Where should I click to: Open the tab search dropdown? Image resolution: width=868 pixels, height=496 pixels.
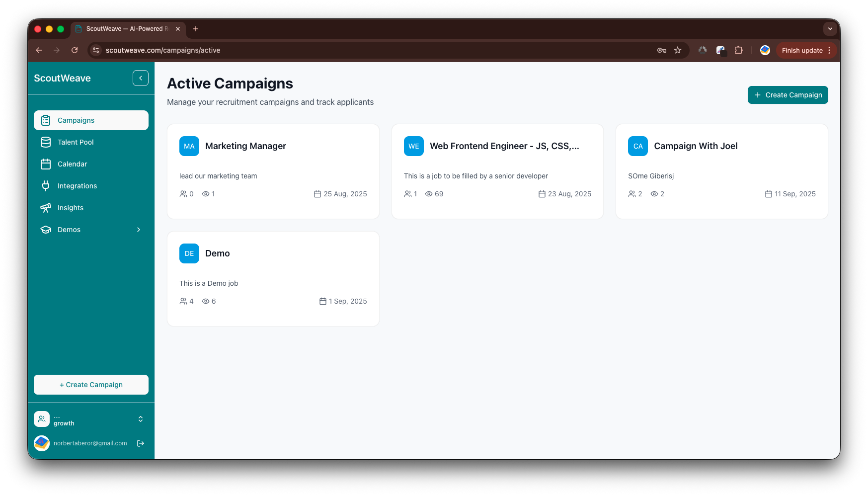coord(830,29)
